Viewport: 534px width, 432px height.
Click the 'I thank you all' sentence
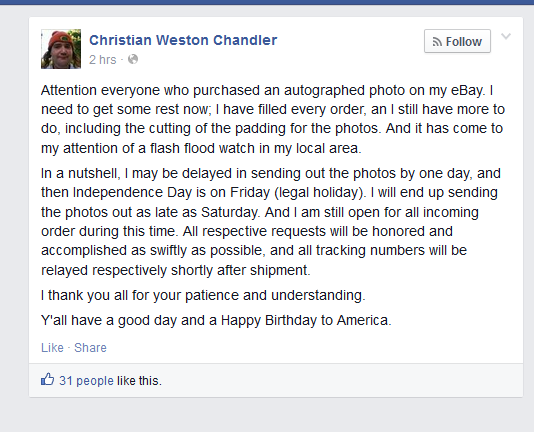pos(203,295)
